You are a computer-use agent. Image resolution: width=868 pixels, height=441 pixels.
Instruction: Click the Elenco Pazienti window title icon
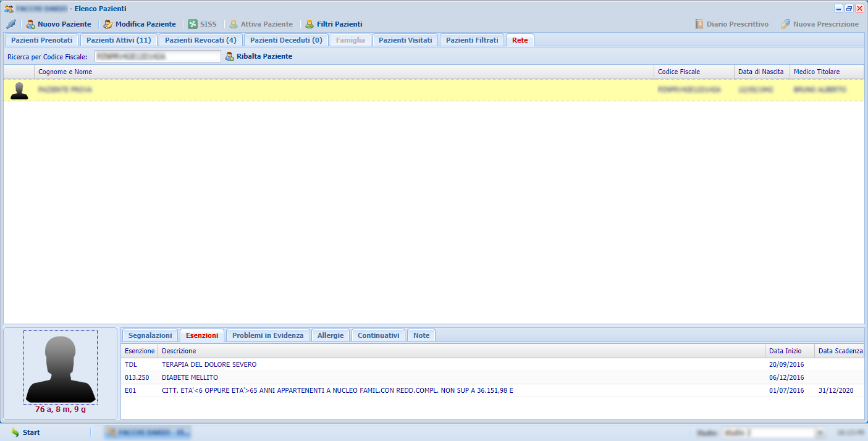pos(9,9)
